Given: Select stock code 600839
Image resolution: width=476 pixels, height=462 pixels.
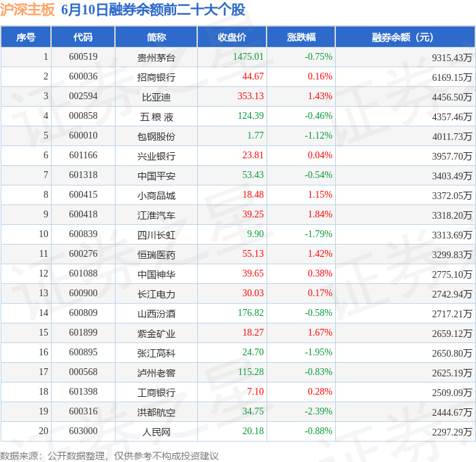Looking at the screenshot, I should 83,234.
